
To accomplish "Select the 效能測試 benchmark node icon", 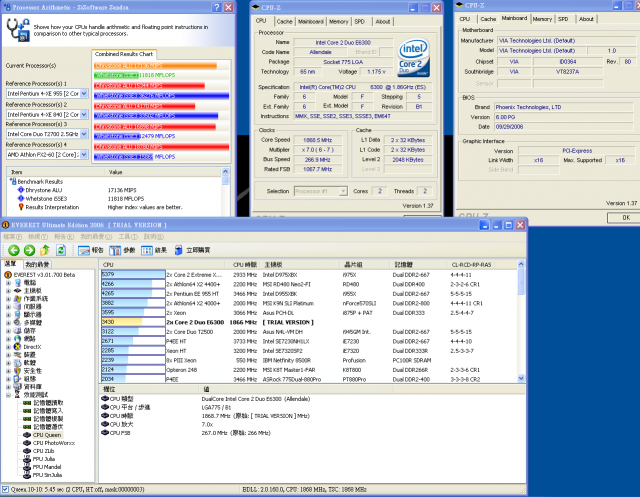I will 18,395.
